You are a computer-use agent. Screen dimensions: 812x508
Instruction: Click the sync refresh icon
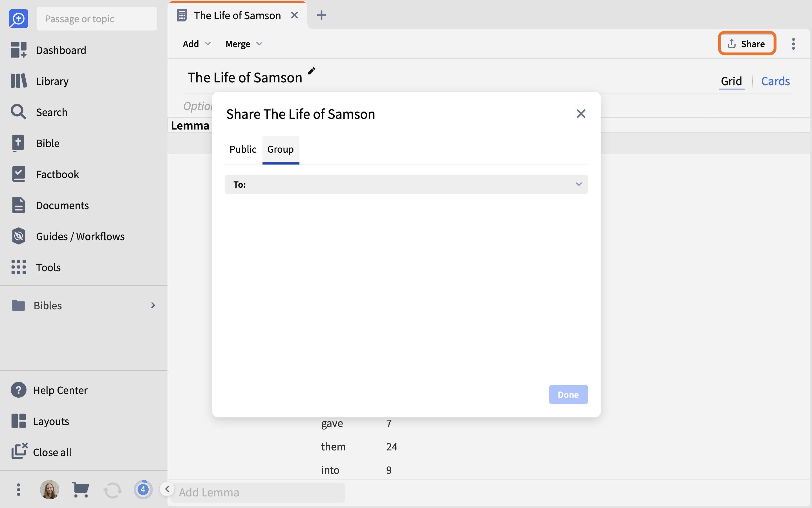(x=112, y=490)
